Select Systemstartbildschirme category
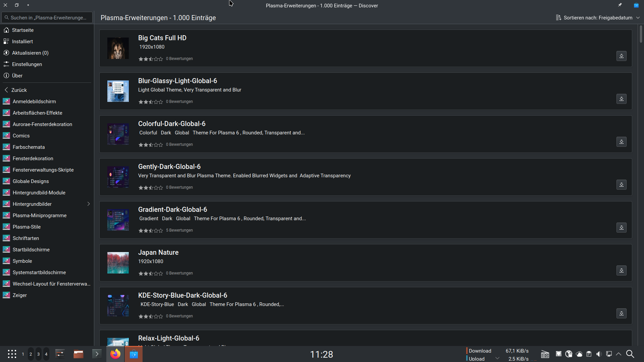644x362 pixels. pyautogui.click(x=47, y=273)
